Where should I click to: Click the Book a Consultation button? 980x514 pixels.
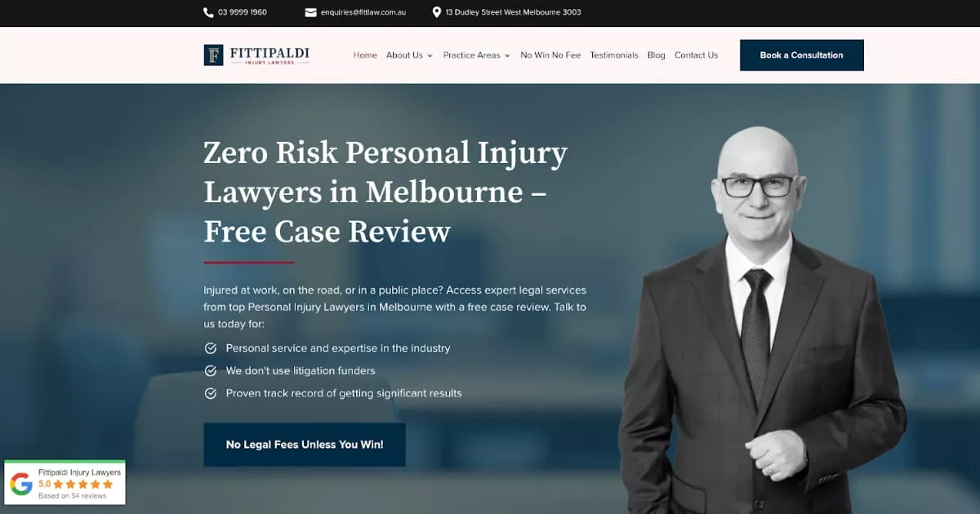point(801,55)
